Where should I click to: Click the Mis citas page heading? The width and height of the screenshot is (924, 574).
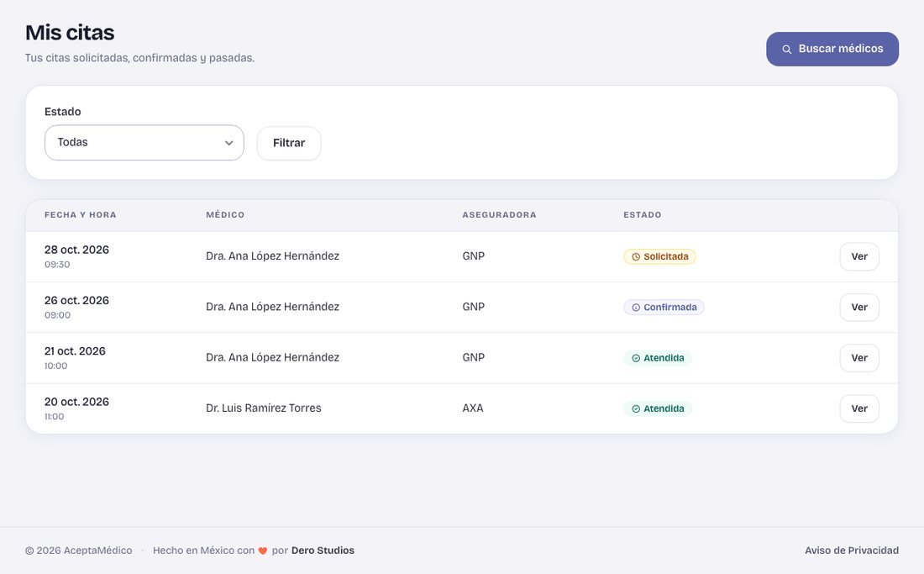pos(70,33)
